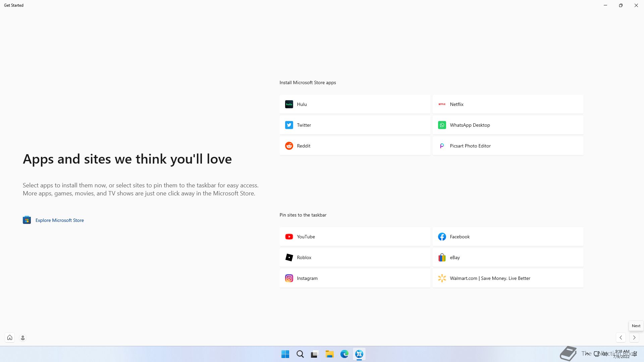Select the Instagram label

pos(307,278)
